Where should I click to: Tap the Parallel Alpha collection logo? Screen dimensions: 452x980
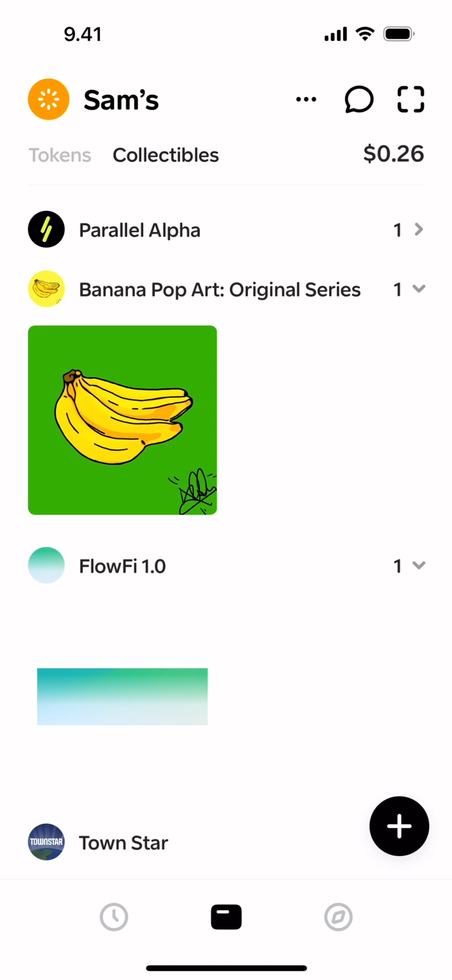[46, 230]
